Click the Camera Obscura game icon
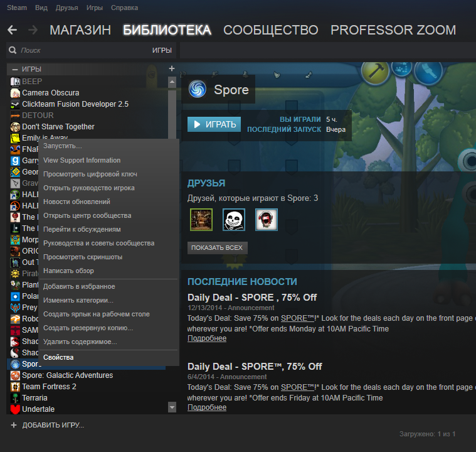This screenshot has height=452, width=476. (x=15, y=93)
